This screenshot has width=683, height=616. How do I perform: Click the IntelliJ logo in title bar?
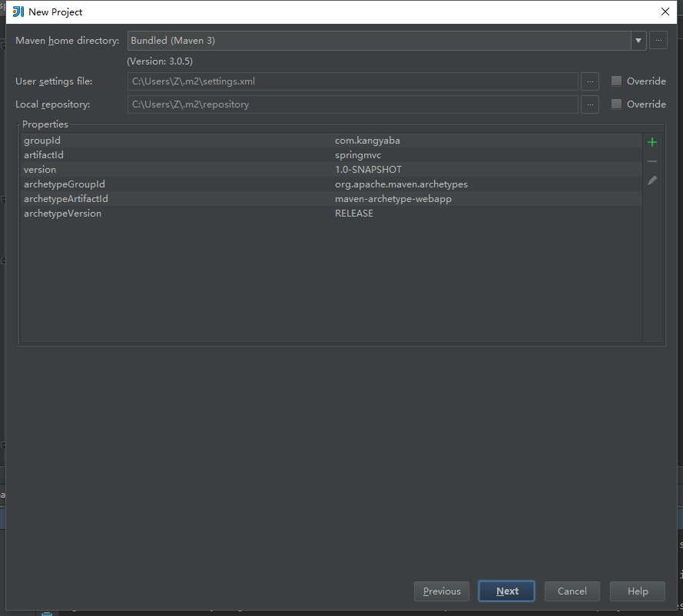point(18,12)
